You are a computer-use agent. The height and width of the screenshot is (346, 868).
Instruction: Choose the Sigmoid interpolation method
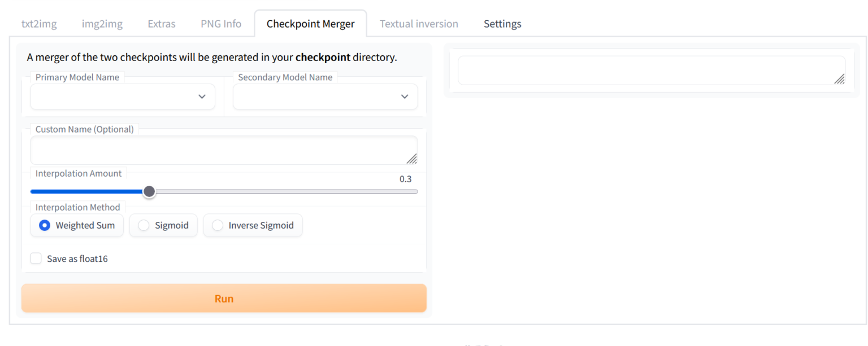(144, 225)
